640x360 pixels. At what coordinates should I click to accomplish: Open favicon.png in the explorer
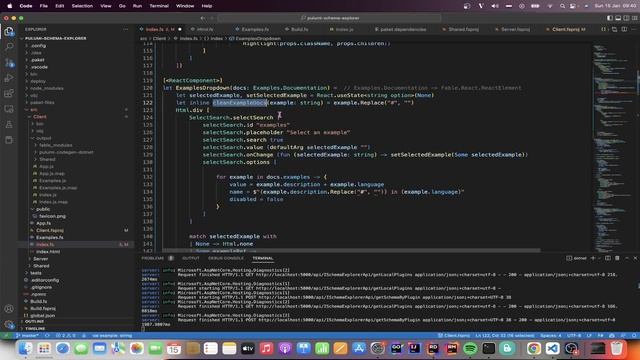(x=52, y=216)
